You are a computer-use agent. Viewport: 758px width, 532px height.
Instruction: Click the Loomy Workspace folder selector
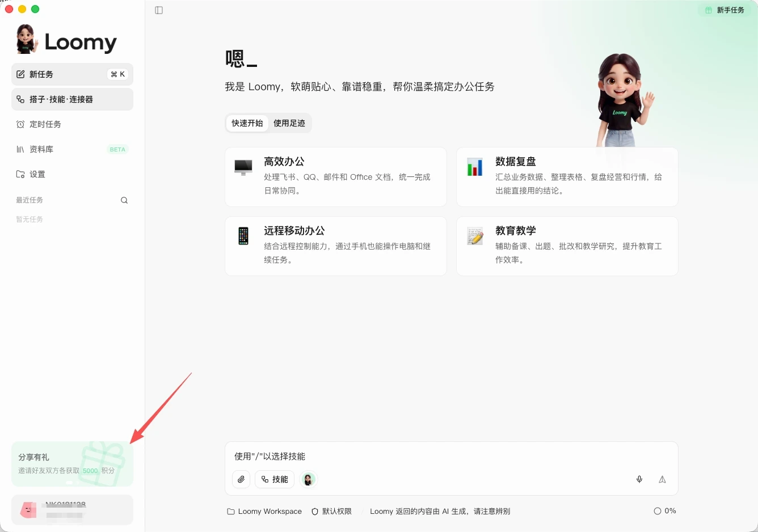(x=264, y=511)
